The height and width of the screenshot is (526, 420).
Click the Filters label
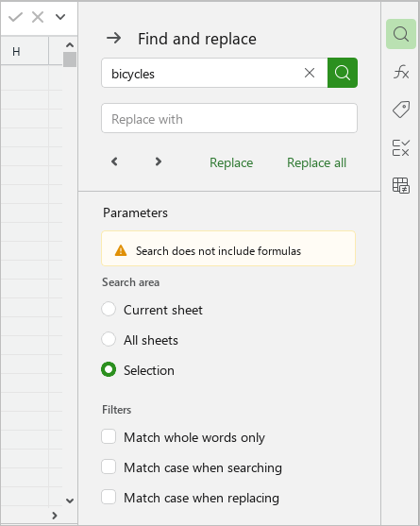(x=116, y=410)
